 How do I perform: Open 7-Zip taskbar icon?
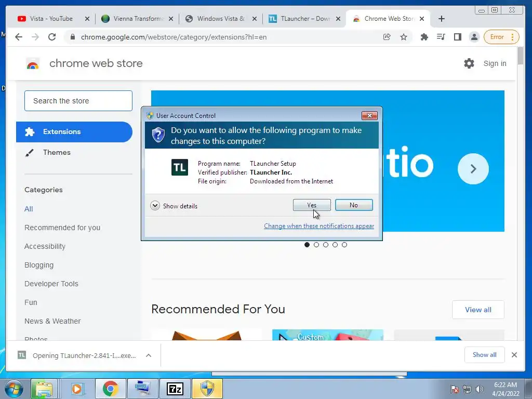(x=175, y=389)
